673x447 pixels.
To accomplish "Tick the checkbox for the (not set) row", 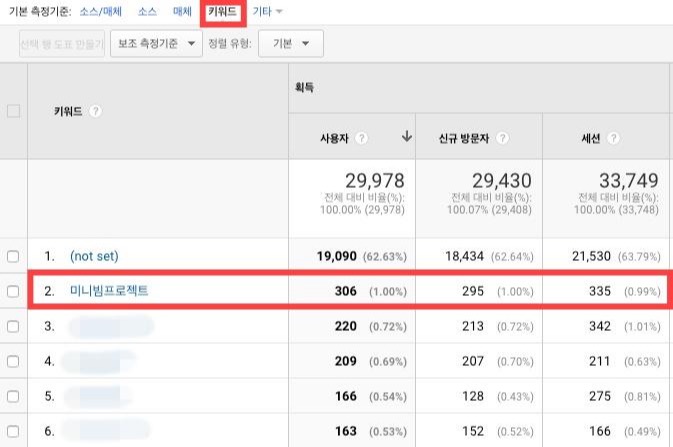I will click(13, 256).
